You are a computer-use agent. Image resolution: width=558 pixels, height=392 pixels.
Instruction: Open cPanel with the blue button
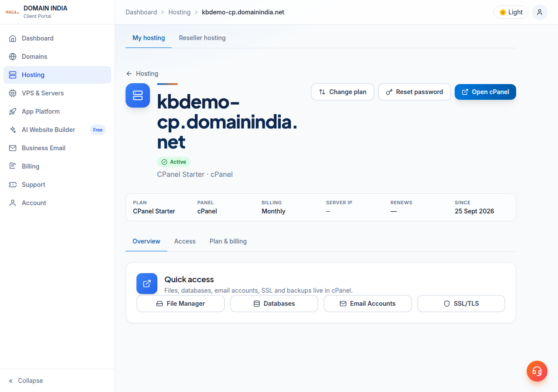485,92
